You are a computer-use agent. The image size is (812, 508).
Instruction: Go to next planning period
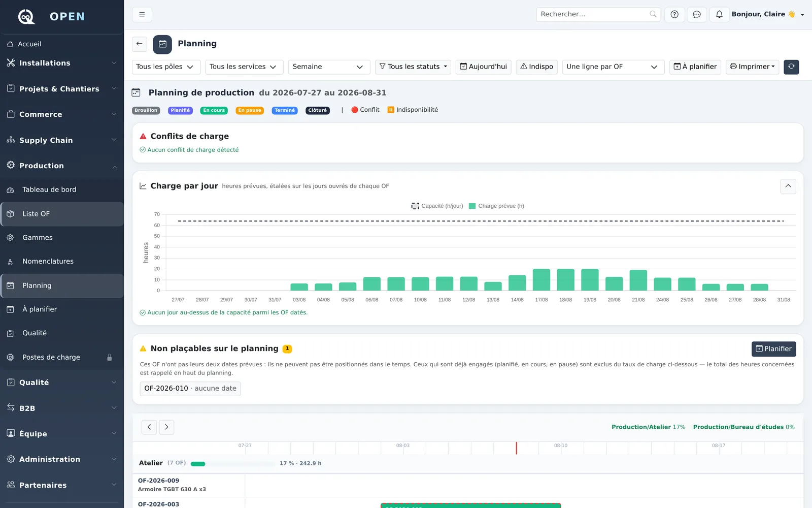click(166, 427)
